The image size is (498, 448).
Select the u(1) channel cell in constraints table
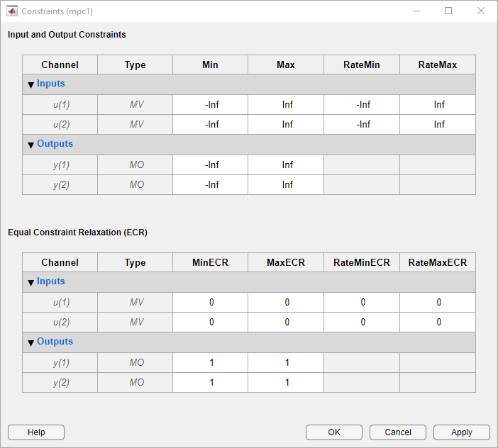click(60, 104)
